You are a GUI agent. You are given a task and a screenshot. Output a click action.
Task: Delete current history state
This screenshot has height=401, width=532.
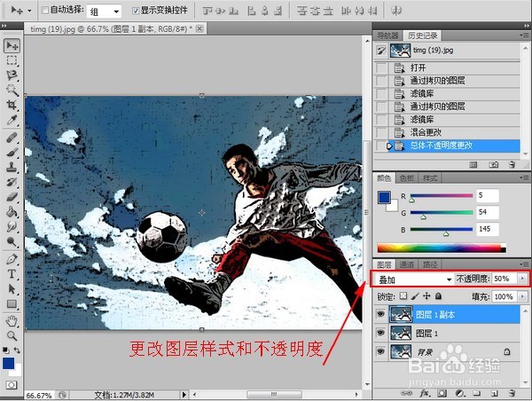pyautogui.click(x=512, y=165)
